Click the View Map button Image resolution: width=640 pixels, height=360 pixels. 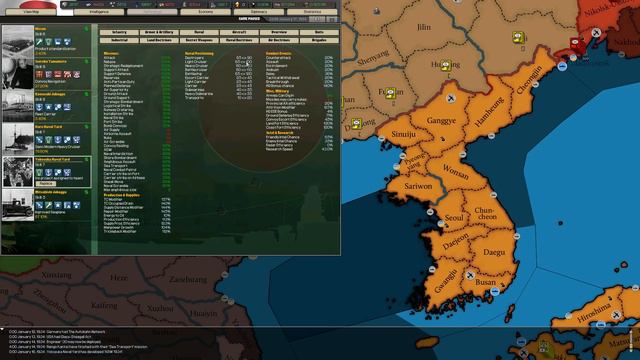(x=31, y=12)
